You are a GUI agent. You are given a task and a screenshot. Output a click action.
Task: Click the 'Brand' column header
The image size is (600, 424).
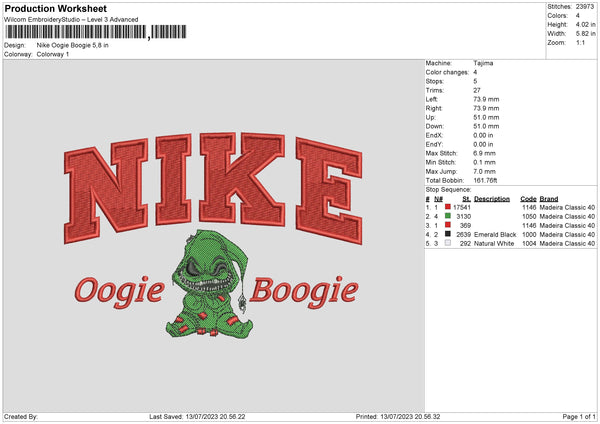coord(549,199)
